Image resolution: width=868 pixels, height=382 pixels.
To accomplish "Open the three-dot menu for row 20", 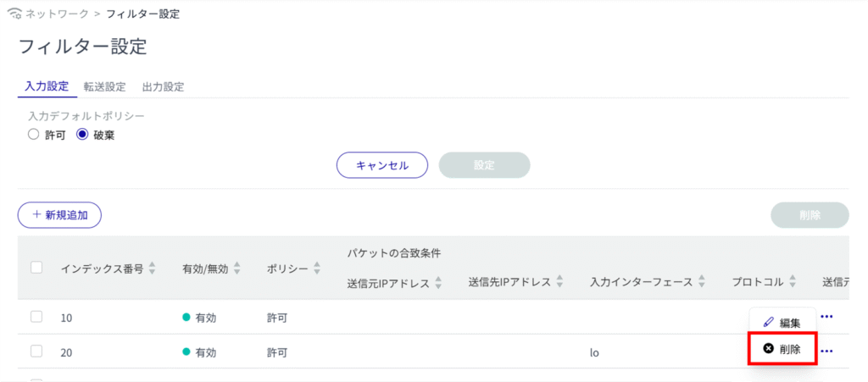I will 826,350.
